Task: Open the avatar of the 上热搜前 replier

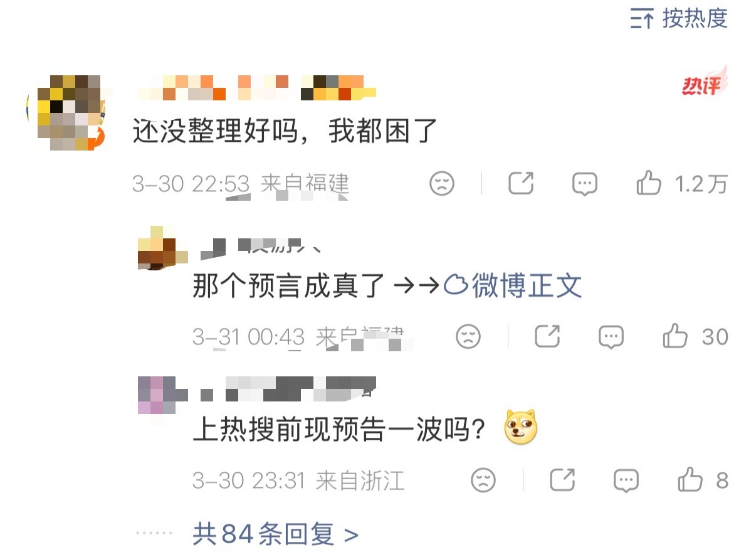Action: (x=162, y=396)
